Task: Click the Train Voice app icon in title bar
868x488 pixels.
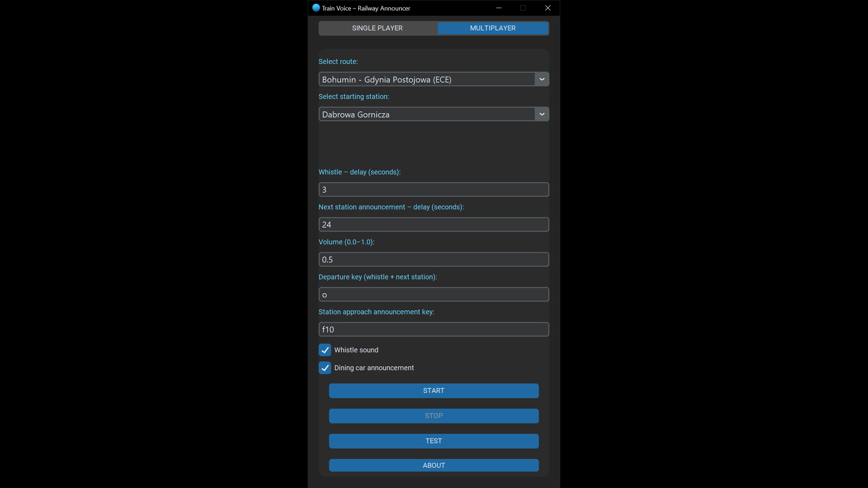Action: click(x=316, y=8)
